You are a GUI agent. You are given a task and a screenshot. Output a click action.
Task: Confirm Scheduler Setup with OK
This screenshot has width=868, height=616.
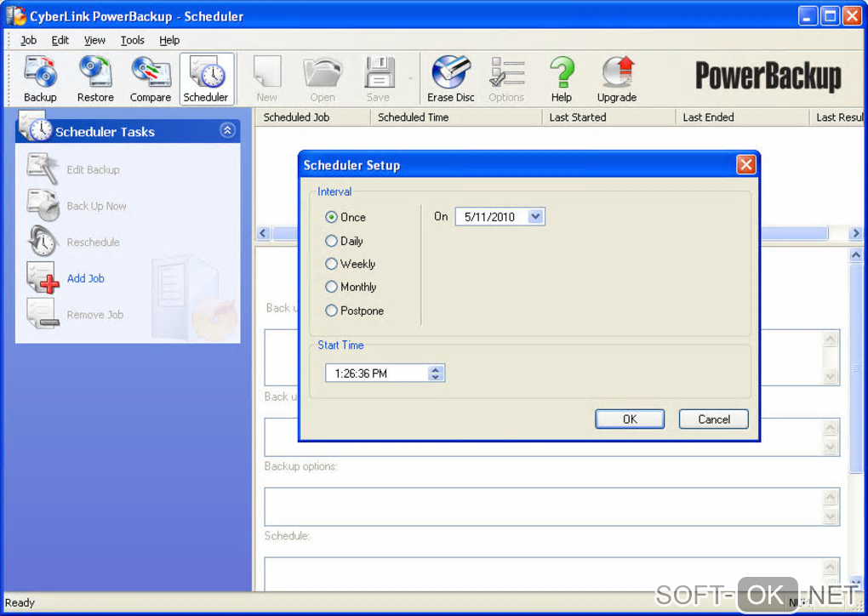click(x=630, y=419)
